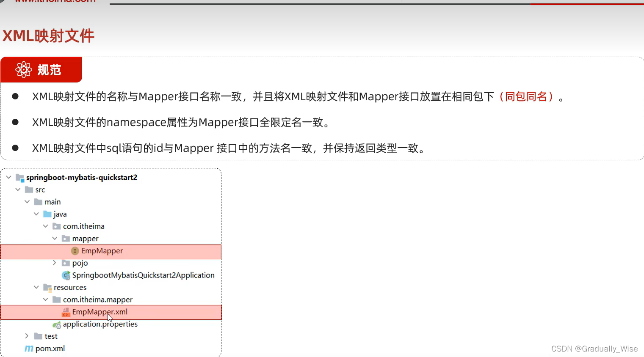Collapse the java folder chevron
This screenshot has height=357, width=644.
36,214
